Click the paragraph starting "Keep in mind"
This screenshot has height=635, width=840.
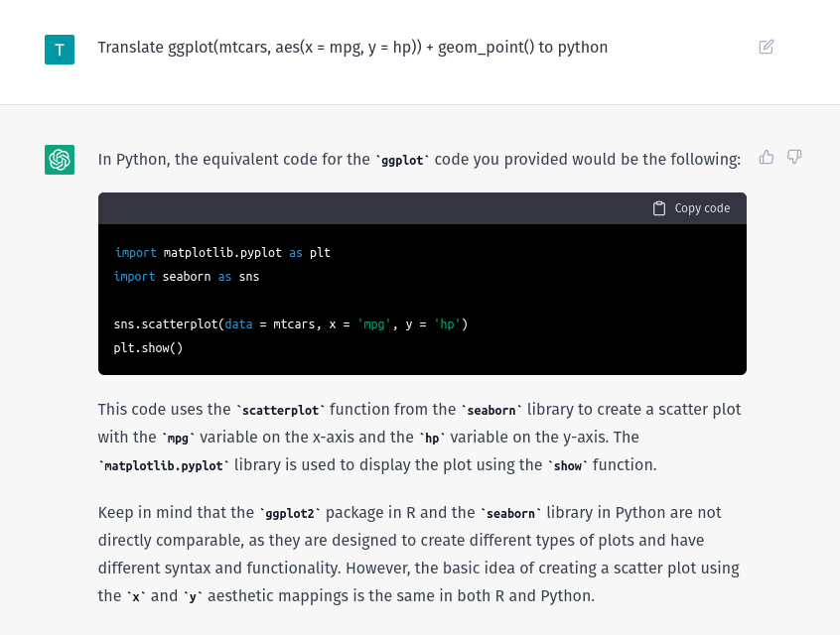[x=419, y=555]
